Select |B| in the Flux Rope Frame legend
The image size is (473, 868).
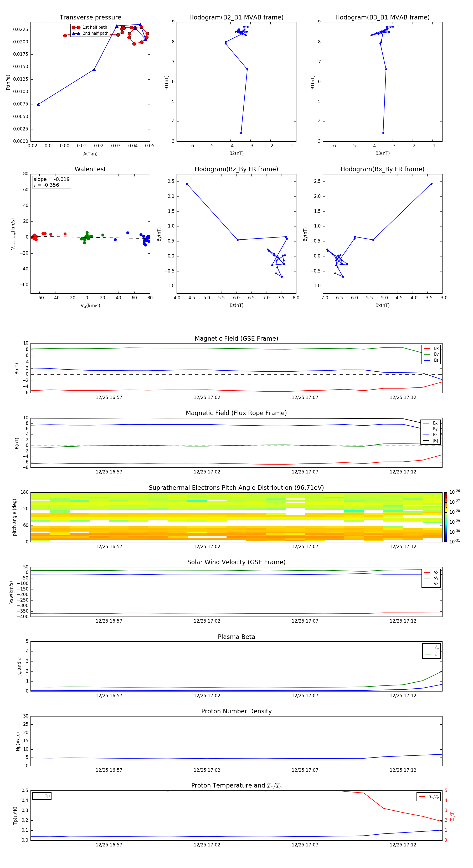pyautogui.click(x=431, y=441)
